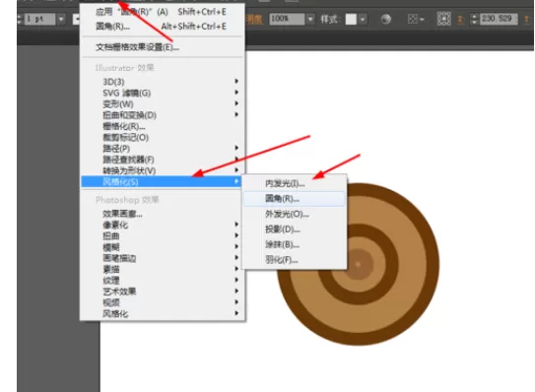Expand submenu arrow next to 3D(3)
Viewport: 535px width, 392px height.
pos(236,81)
